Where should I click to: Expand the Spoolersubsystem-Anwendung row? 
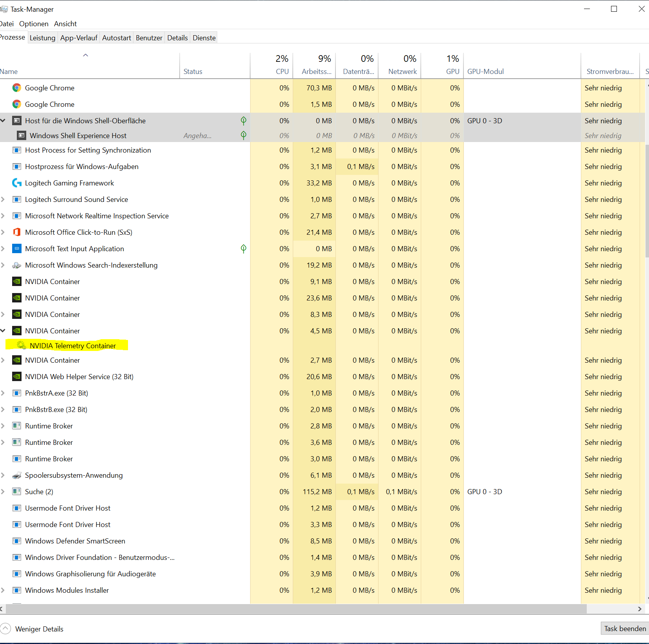point(3,475)
